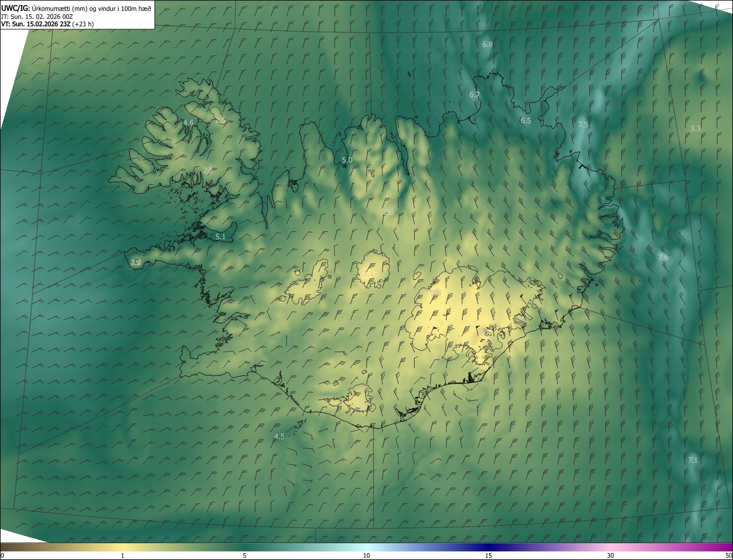Click the 5.1 value label near Breiðafjörður
Viewport: 733px width, 560px height.
point(220,236)
